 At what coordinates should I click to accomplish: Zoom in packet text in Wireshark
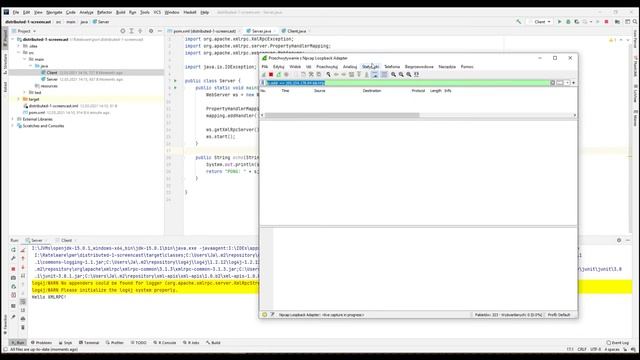pyautogui.click(x=393, y=75)
